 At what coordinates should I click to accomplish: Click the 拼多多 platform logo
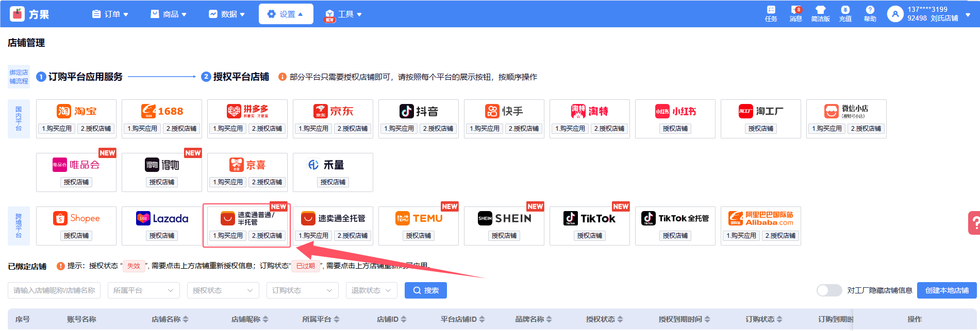(247, 111)
